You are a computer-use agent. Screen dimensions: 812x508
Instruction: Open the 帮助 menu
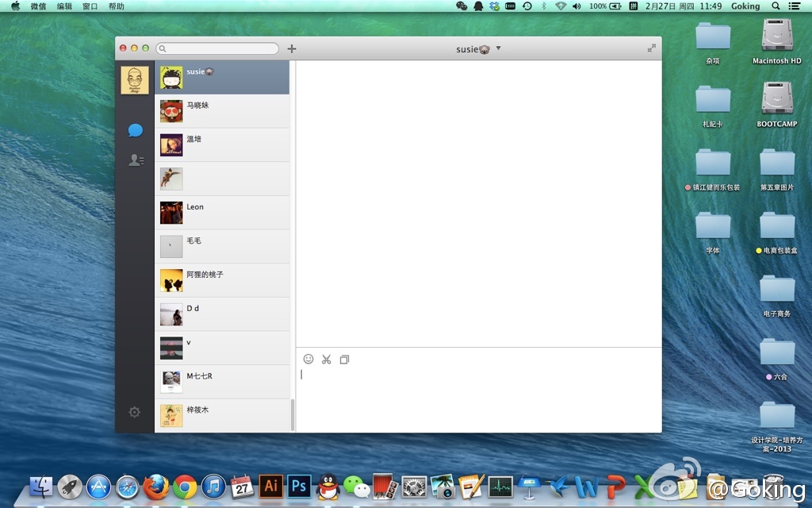(x=116, y=6)
